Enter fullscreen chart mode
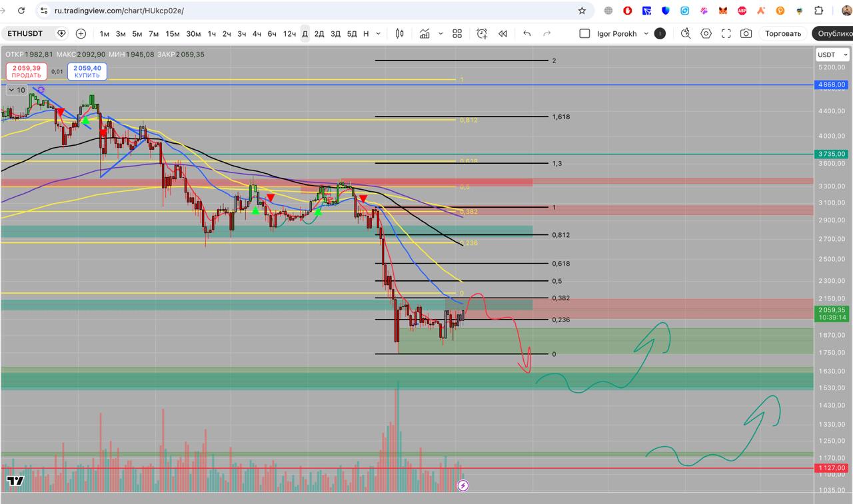Image resolution: width=853 pixels, height=504 pixels. (726, 34)
